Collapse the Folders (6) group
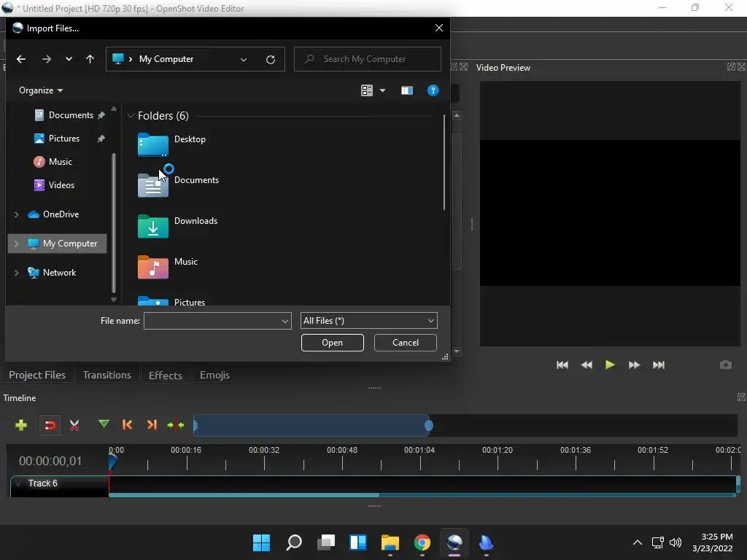747x560 pixels. tap(131, 116)
